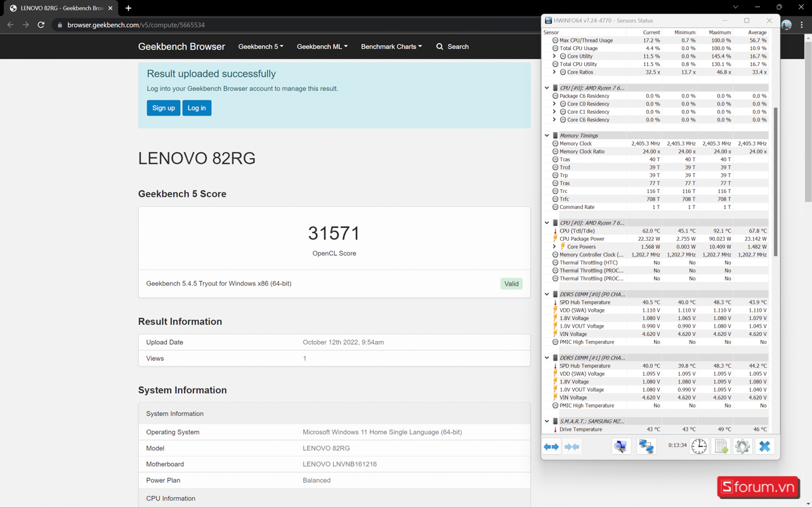This screenshot has height=508, width=812.
Task: Collapse the DDR5 DIMM [#0] group
Action: [x=547, y=294]
